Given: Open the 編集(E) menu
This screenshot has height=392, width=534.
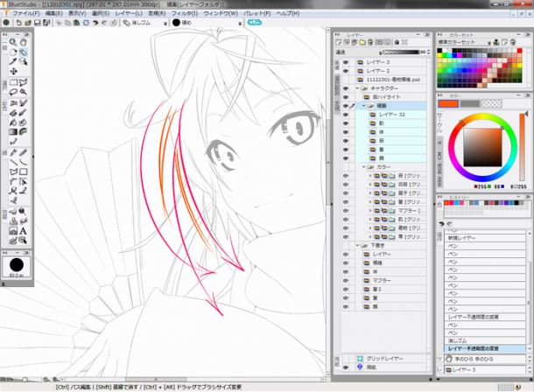Looking at the screenshot, I should (53, 13).
